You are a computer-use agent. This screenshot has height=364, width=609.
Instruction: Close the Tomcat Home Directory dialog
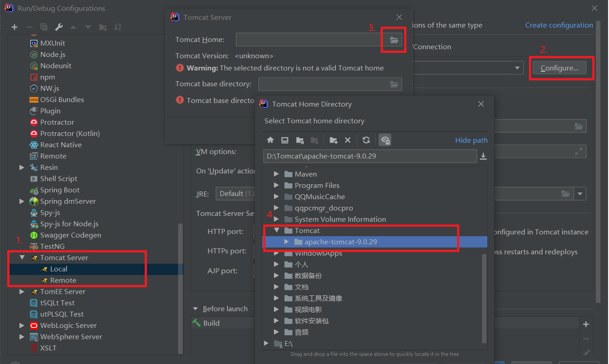(x=481, y=104)
